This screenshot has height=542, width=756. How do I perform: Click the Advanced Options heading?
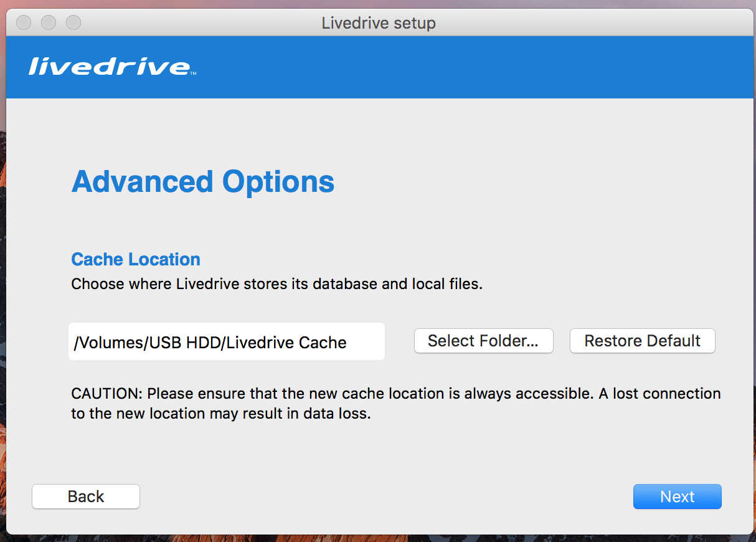[203, 181]
